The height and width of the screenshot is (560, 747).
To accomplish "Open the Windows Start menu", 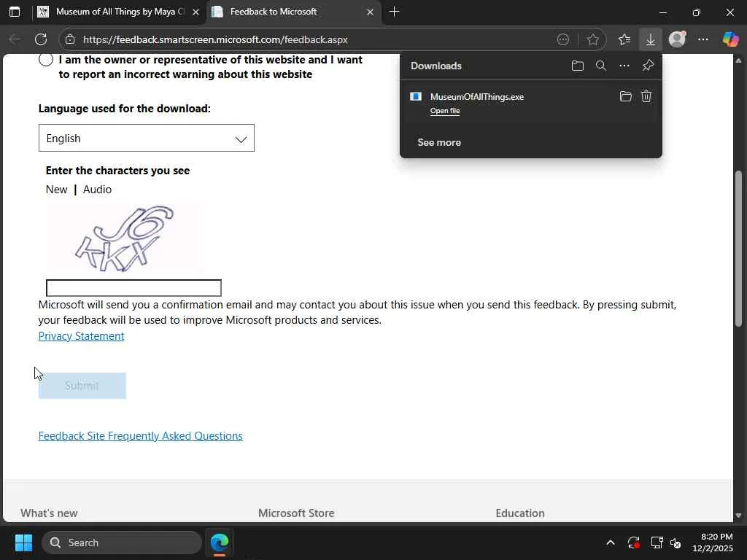I will (x=23, y=542).
